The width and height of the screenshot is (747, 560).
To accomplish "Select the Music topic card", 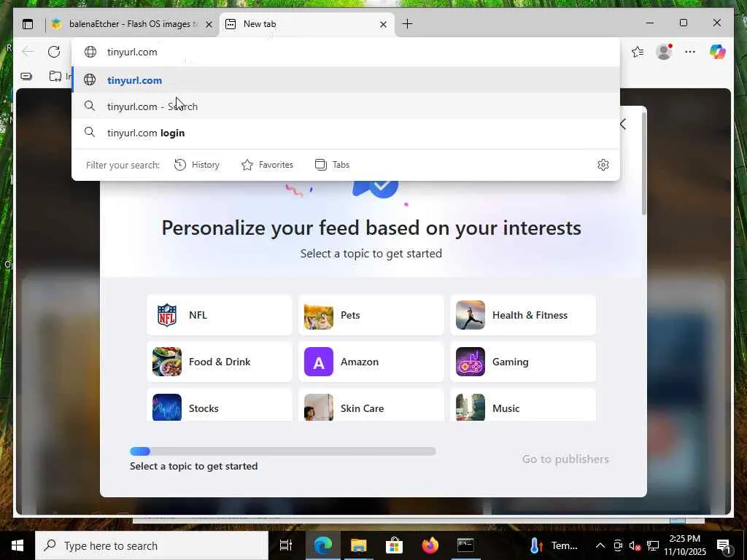I will pyautogui.click(x=523, y=405).
